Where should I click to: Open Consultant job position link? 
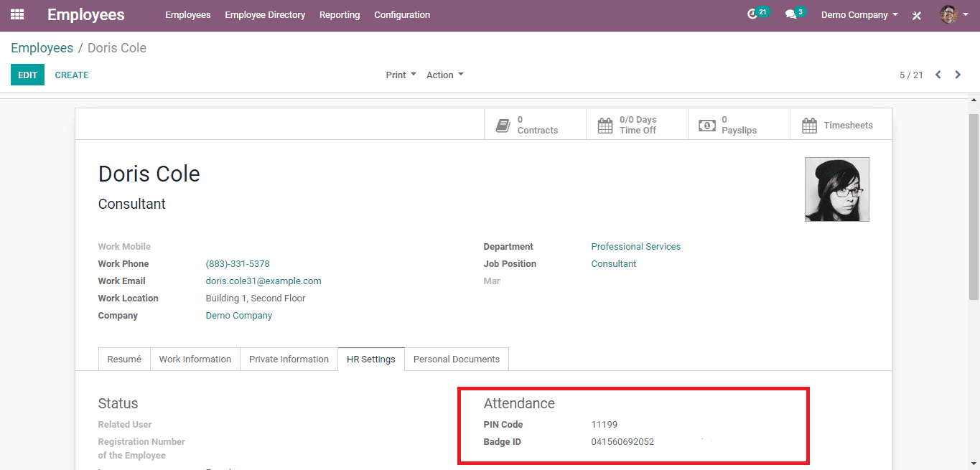click(x=614, y=264)
